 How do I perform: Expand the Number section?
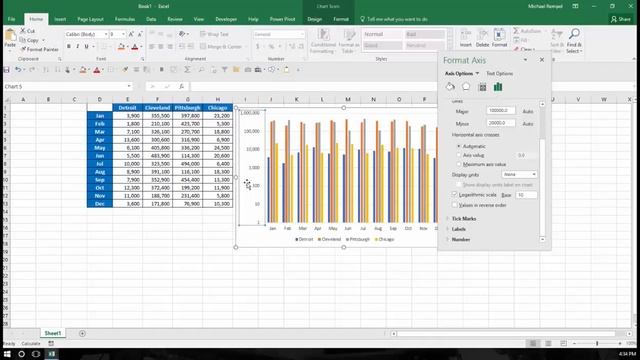coord(461,240)
